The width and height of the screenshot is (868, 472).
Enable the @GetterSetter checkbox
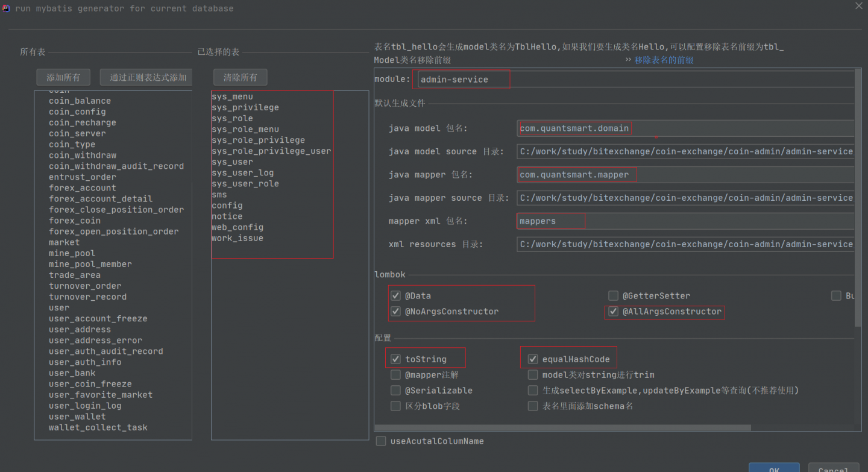613,296
